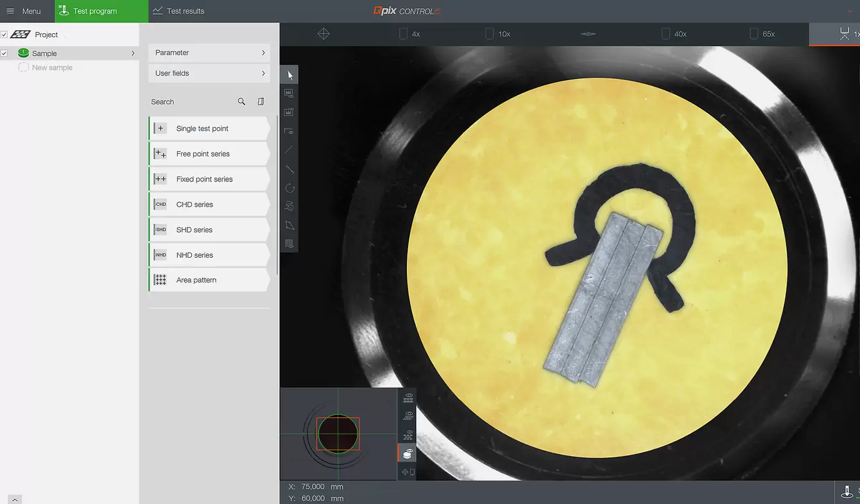Pick the polygon shape tool
Image resolution: width=860 pixels, height=504 pixels.
(x=289, y=225)
